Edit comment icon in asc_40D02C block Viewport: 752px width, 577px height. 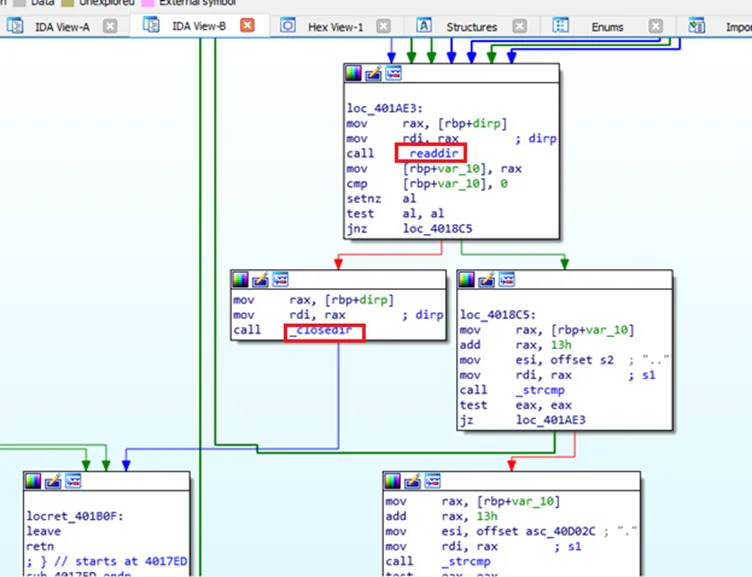[412, 481]
